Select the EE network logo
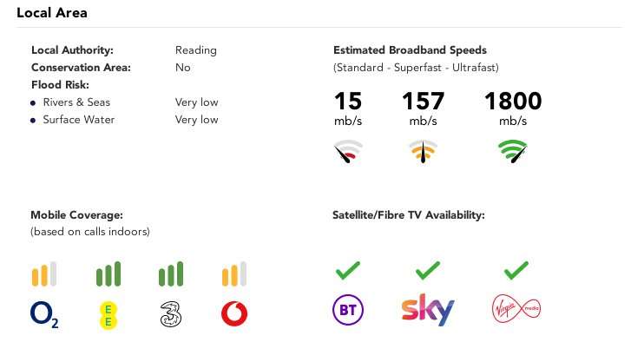The height and width of the screenshot is (362, 644). (108, 315)
